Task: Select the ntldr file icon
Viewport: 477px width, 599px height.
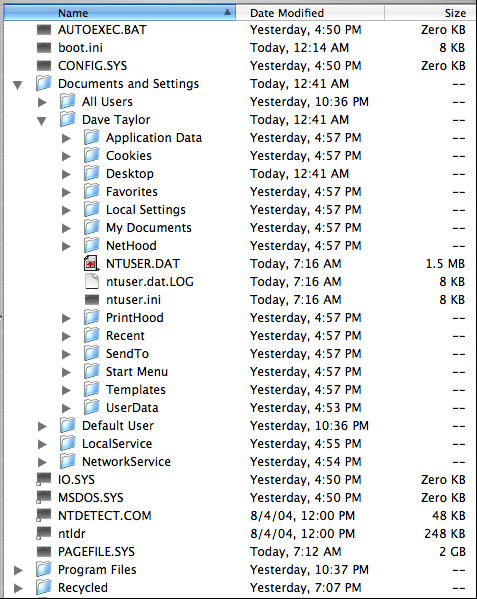Action: [x=44, y=533]
